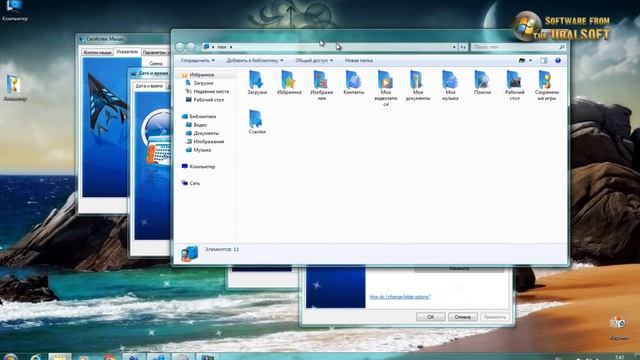Click the Explorer address bar field
The height and width of the screenshot is (360, 640).
tap(329, 47)
